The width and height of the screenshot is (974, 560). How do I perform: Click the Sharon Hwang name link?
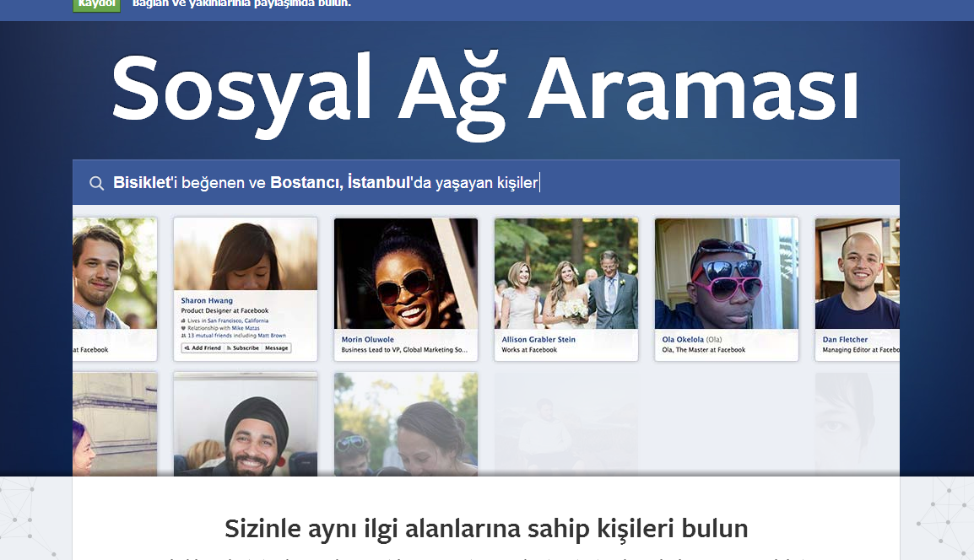207,300
